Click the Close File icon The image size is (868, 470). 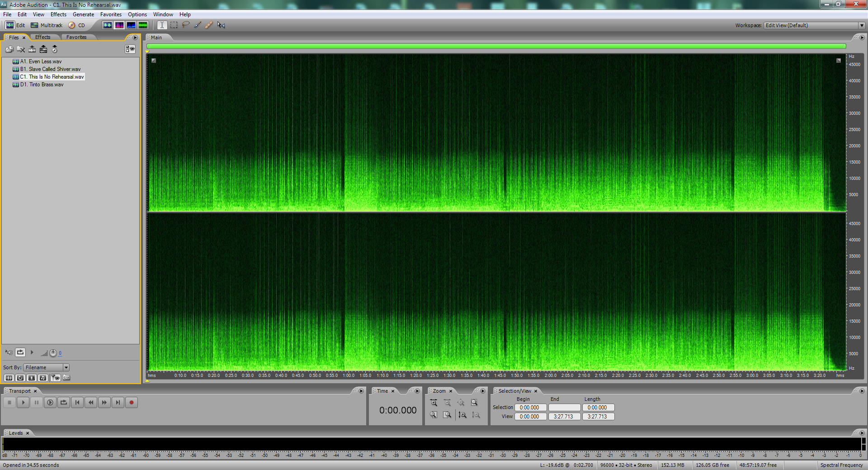21,49
